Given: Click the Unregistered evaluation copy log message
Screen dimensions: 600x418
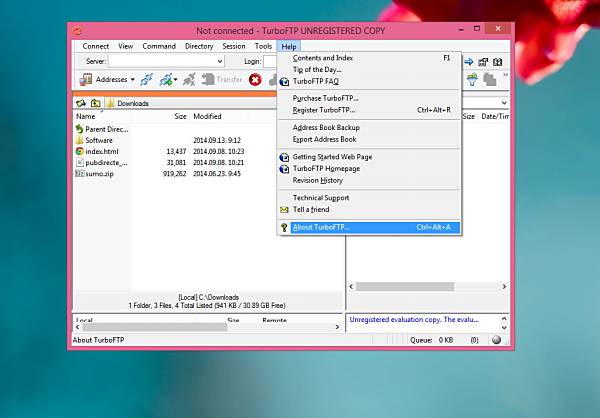Looking at the screenshot, I should point(414,320).
